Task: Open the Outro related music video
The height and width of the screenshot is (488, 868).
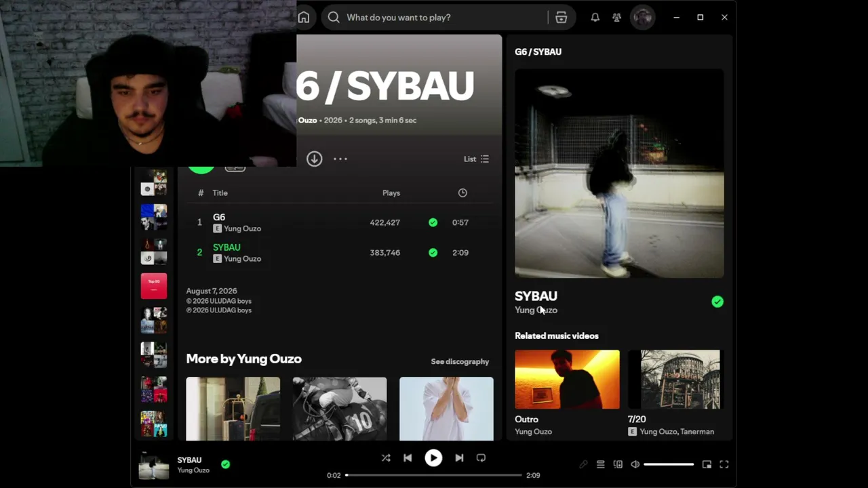Action: click(x=567, y=380)
